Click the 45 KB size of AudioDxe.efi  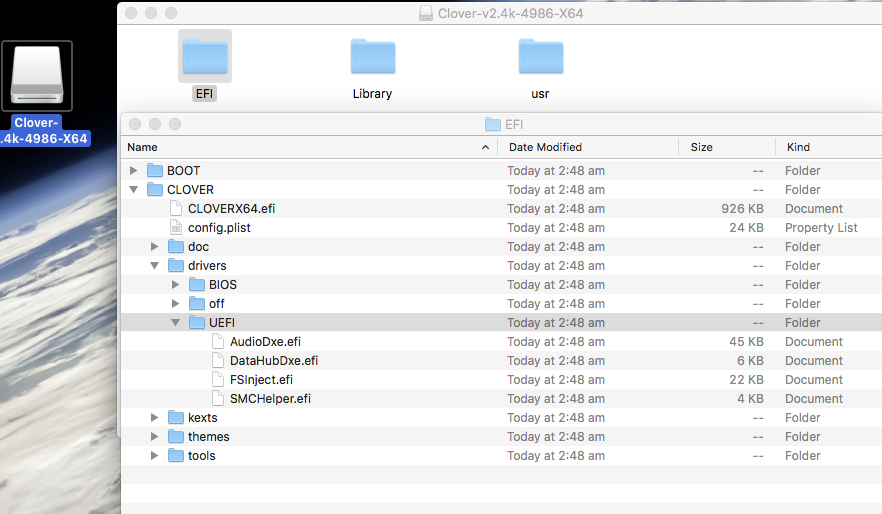(x=746, y=341)
